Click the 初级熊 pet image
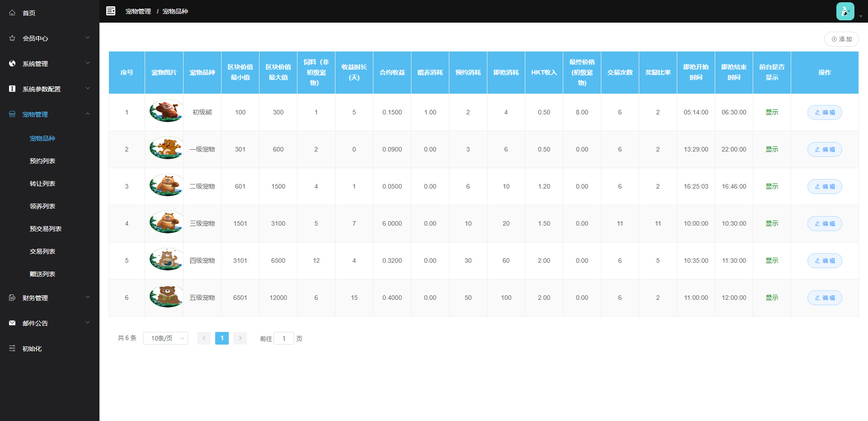 166,111
